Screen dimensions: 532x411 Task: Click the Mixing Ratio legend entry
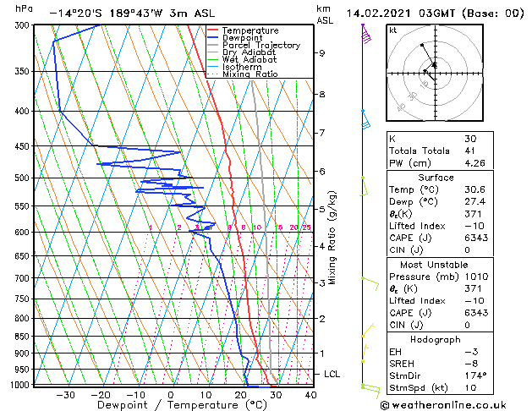point(243,74)
